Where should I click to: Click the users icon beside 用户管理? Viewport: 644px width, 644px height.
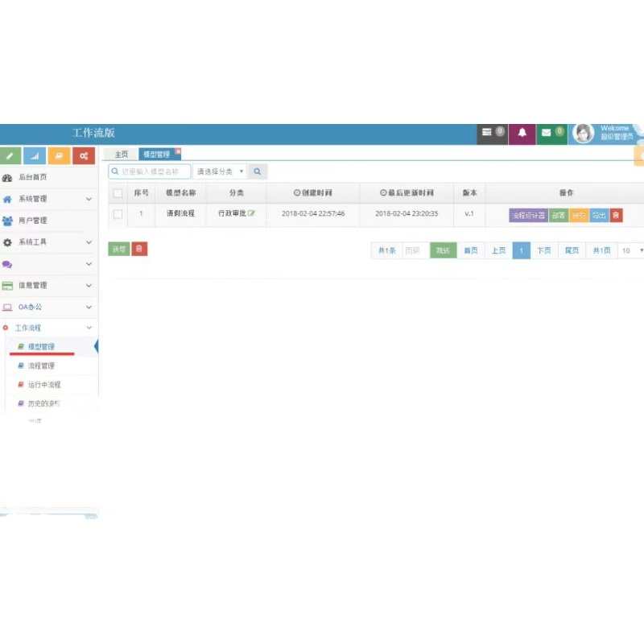(x=7, y=221)
